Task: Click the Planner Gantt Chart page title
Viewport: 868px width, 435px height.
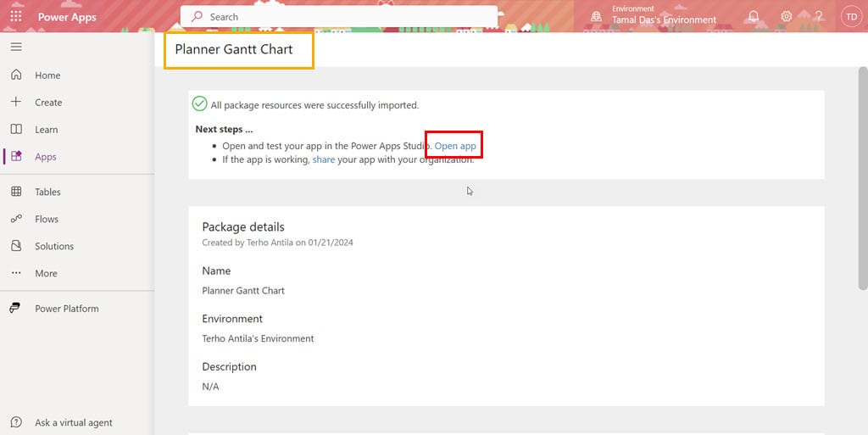Action: pyautogui.click(x=234, y=49)
